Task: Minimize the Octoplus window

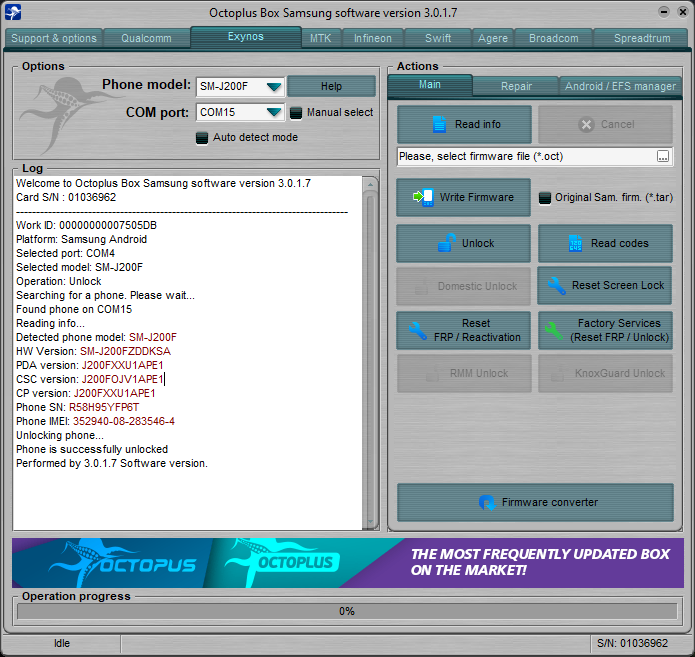Action: (664, 12)
